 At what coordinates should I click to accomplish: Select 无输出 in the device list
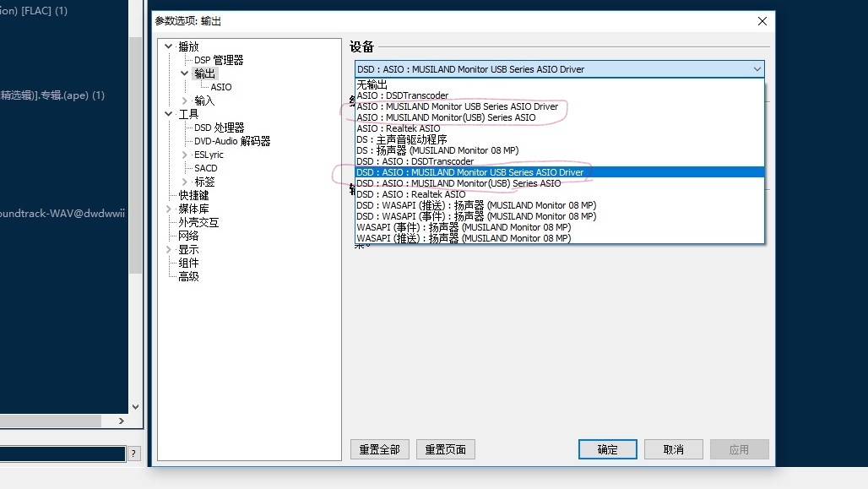pos(372,84)
